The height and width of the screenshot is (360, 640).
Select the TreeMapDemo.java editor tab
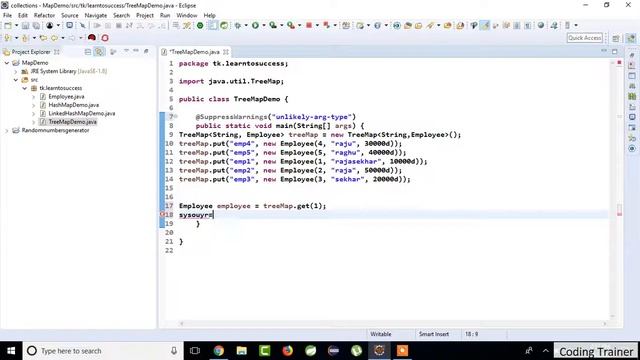(x=194, y=52)
